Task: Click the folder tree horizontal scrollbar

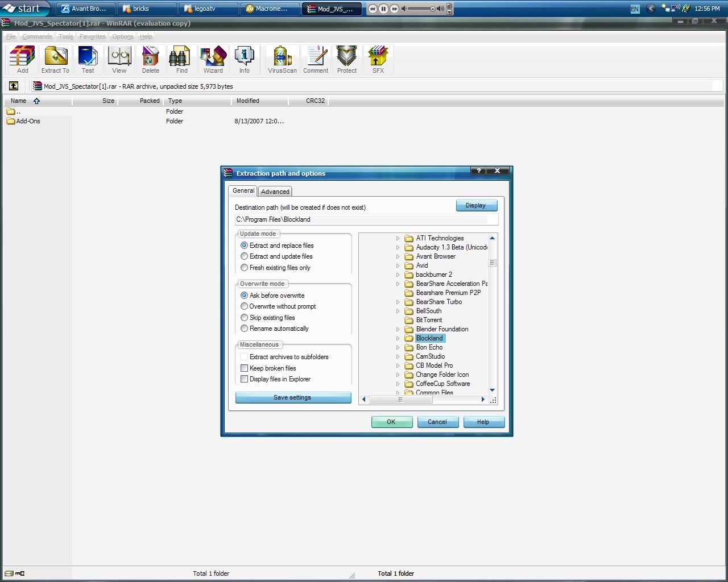Action: coord(423,400)
